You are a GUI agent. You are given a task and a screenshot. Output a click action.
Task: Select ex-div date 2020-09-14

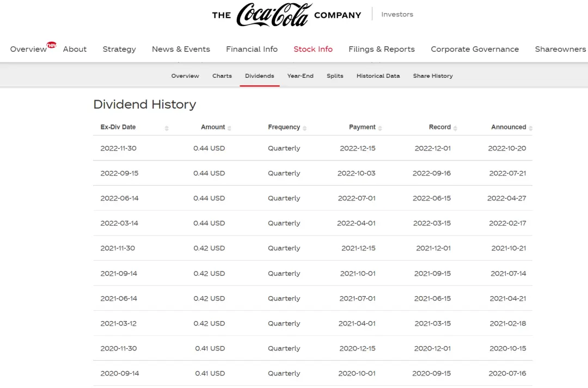tap(120, 373)
